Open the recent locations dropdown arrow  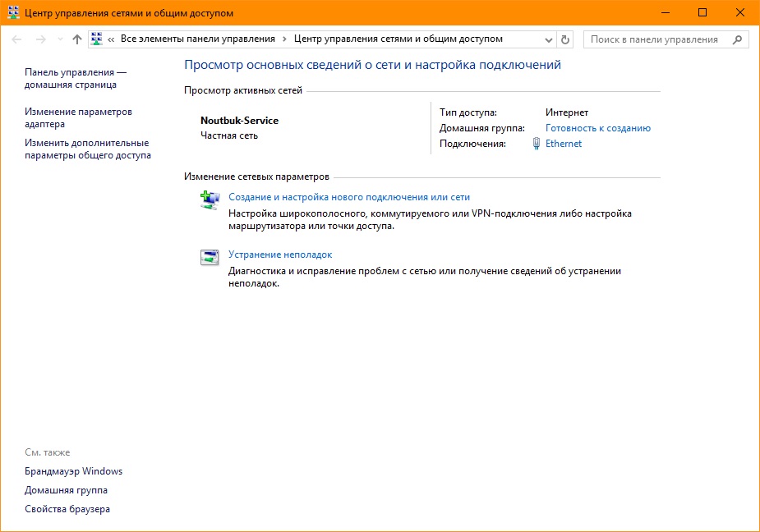[59, 39]
